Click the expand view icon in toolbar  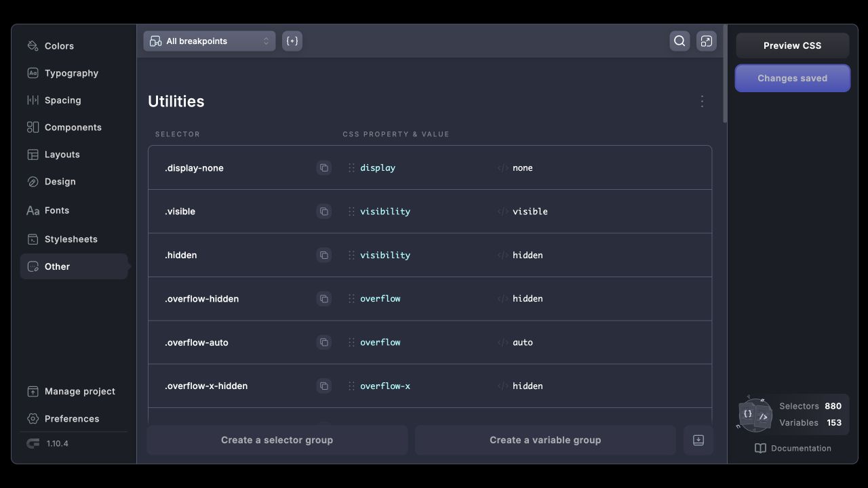(707, 41)
